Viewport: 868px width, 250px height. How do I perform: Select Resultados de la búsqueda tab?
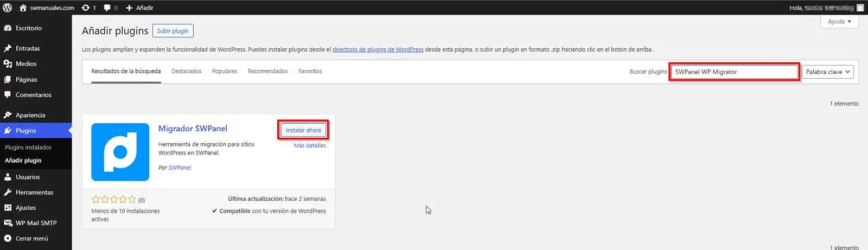pos(126,72)
